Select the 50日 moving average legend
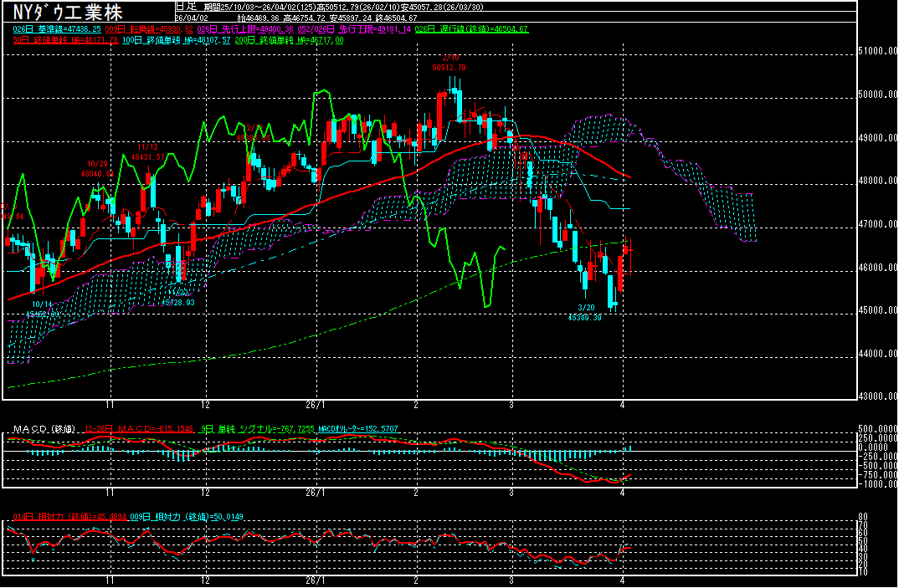This screenshot has height=588, width=904. (65, 39)
